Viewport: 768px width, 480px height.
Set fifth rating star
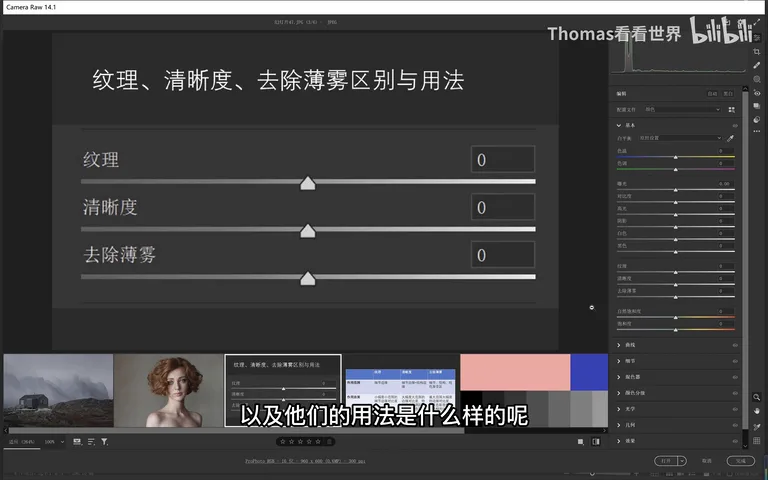point(318,442)
